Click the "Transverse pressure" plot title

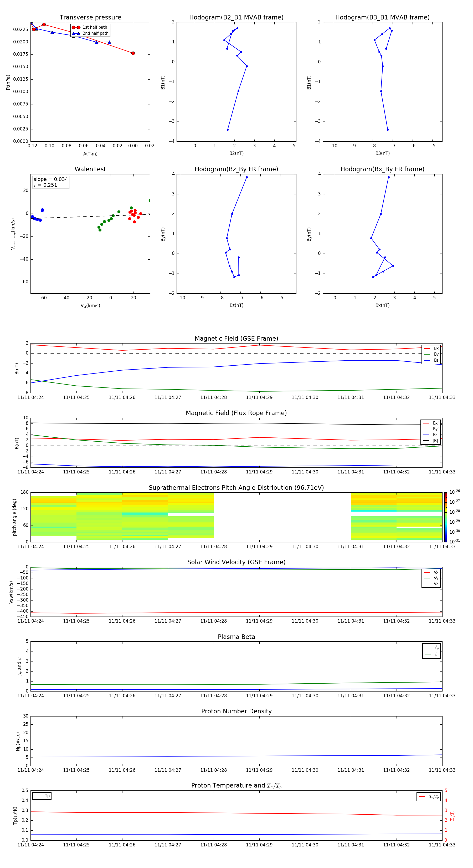pos(90,18)
